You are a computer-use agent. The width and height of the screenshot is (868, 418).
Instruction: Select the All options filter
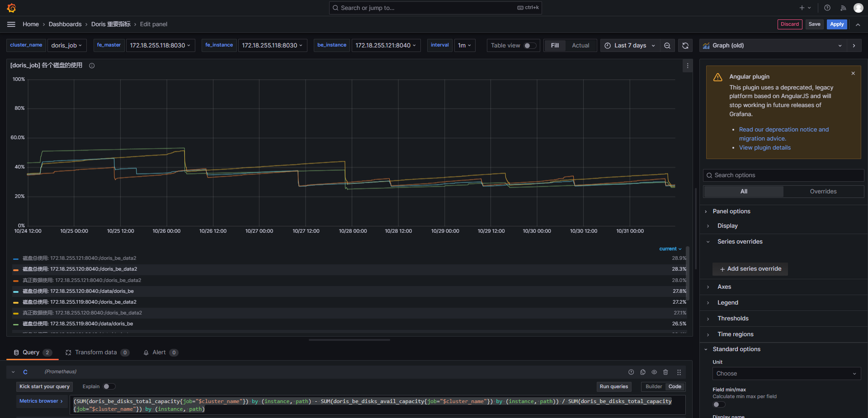(744, 192)
